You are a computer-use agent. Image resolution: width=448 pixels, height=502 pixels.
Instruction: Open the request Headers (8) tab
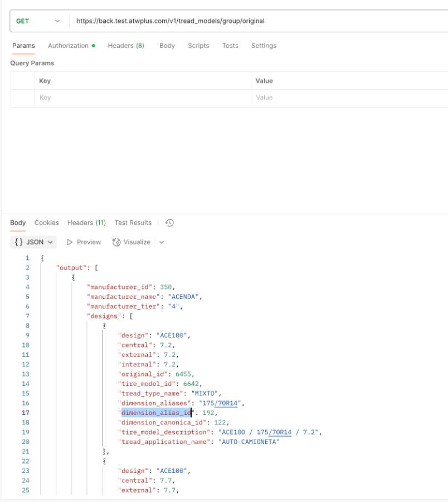click(x=126, y=46)
